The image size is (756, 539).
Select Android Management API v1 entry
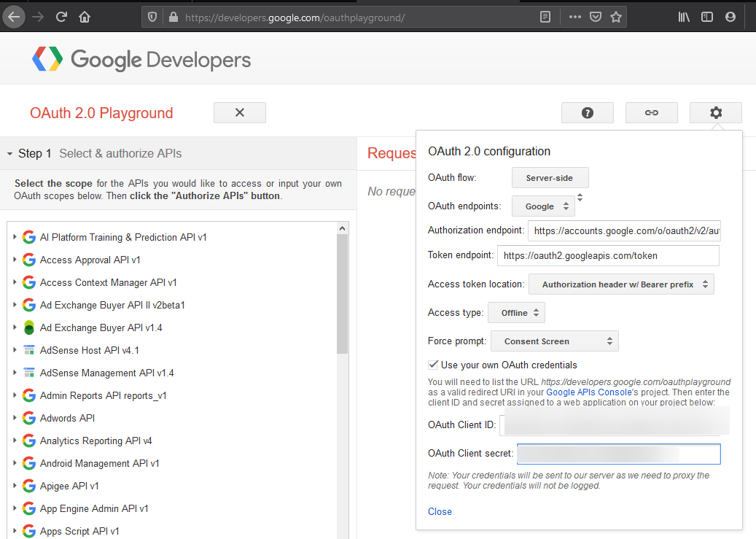point(100,463)
